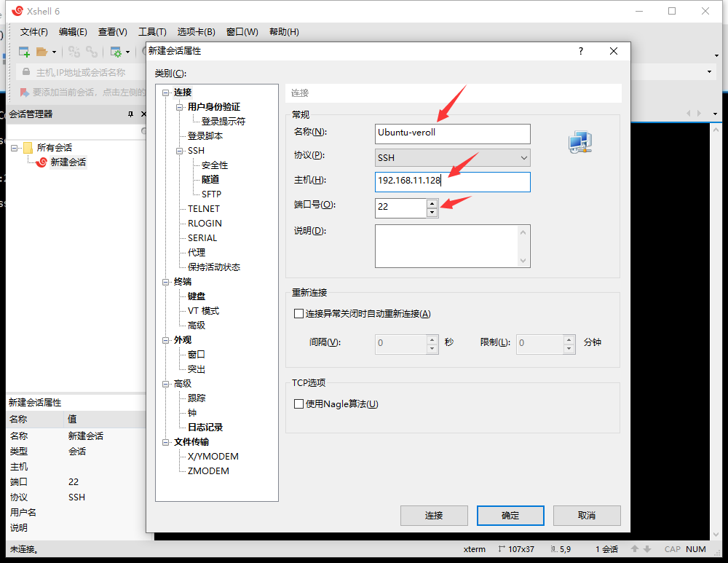Click the 连接 button

point(434,516)
